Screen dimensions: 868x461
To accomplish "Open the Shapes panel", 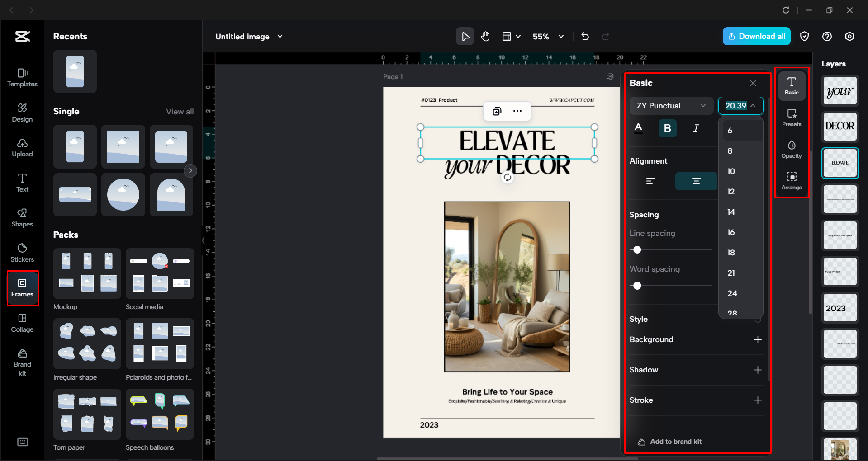I will 22,217.
